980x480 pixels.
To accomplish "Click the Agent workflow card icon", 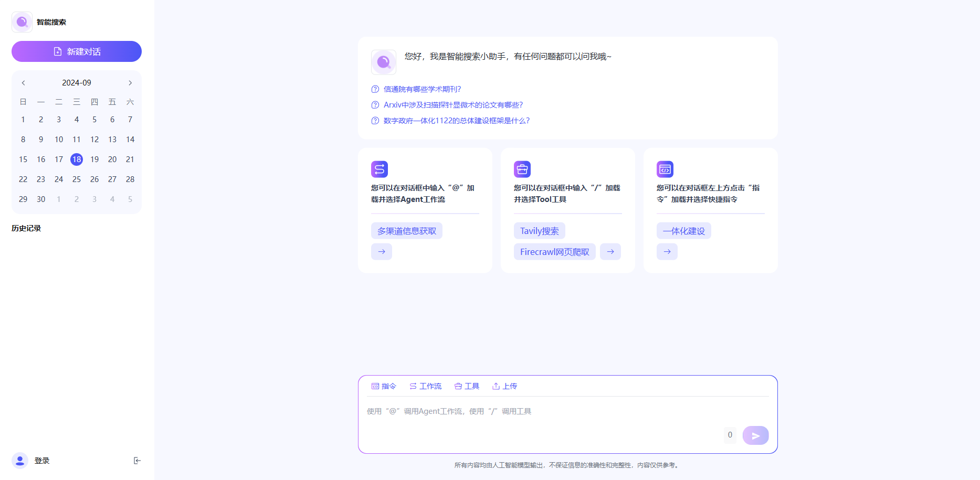I will click(380, 169).
